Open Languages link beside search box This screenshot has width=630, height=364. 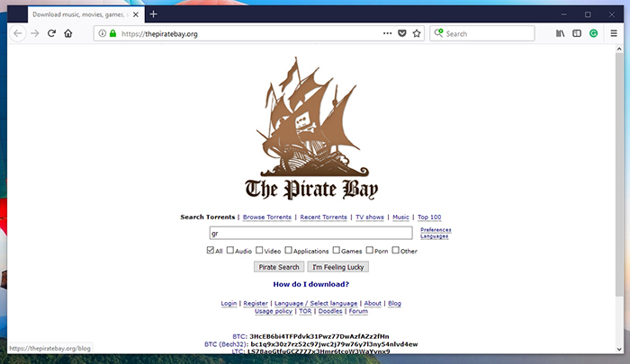pyautogui.click(x=435, y=236)
